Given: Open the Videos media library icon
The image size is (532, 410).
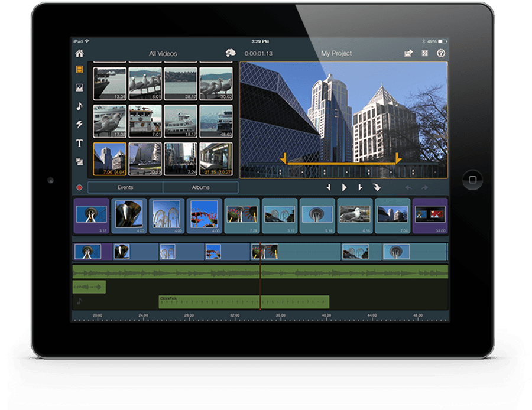Looking at the screenshot, I should click(79, 70).
